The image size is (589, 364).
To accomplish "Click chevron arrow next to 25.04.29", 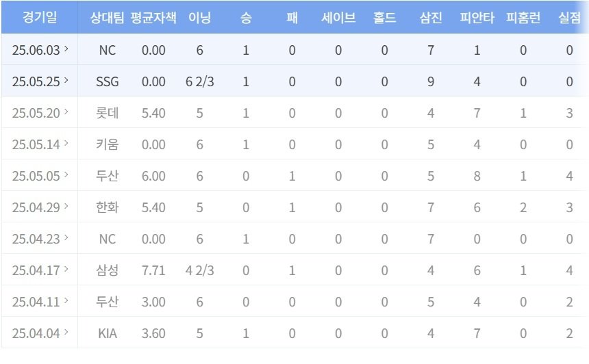I will (x=66, y=206).
